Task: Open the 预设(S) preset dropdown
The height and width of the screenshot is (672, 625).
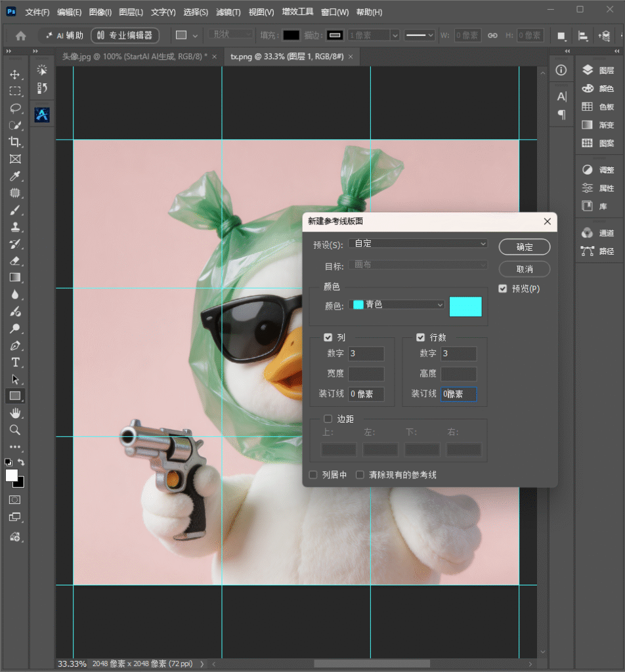Action: tap(418, 243)
